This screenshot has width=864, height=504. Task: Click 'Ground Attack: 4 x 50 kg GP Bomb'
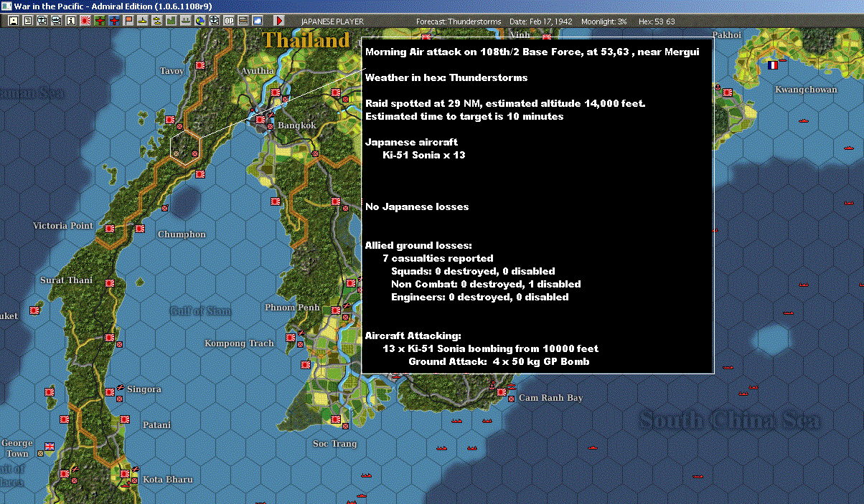point(499,361)
